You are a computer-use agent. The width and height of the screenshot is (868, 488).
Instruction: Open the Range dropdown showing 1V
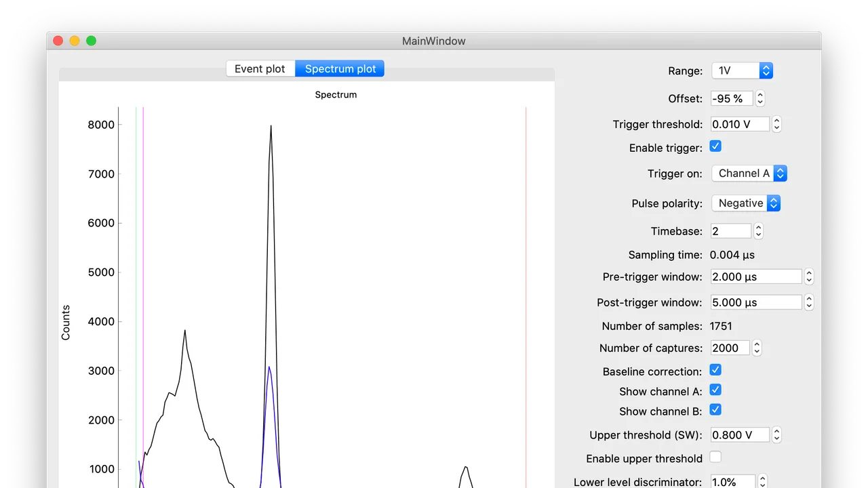click(x=742, y=70)
